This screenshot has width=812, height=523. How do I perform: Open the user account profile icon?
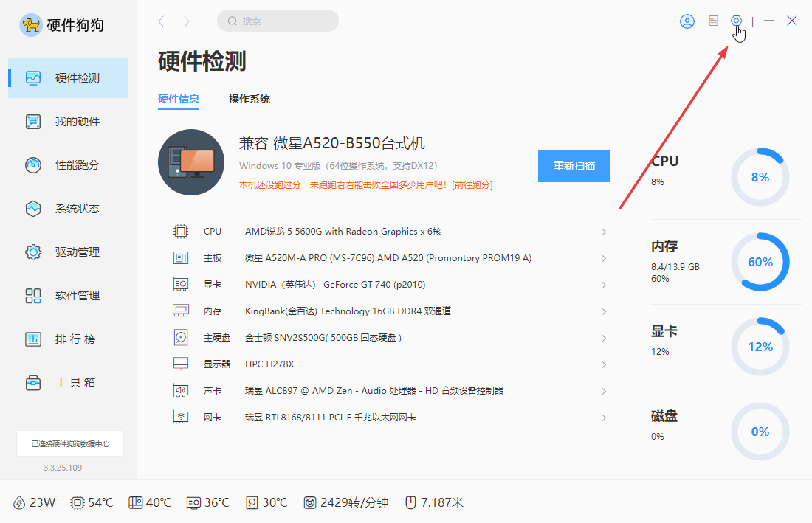tap(687, 21)
